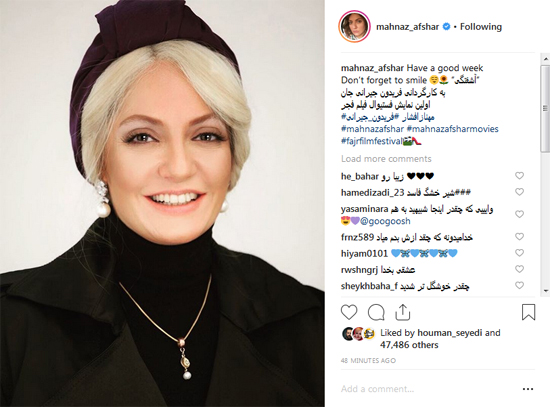550x407 pixels.
Task: Like he_bahar's comment
Action: 519,175
